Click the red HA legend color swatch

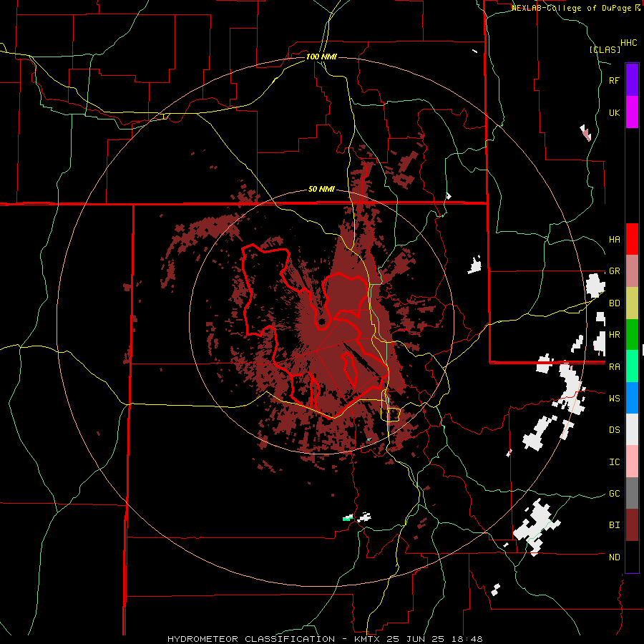coord(632,239)
